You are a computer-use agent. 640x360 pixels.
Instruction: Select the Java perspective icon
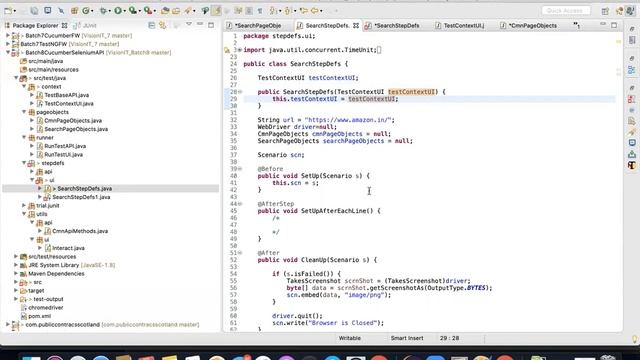tap(631, 11)
